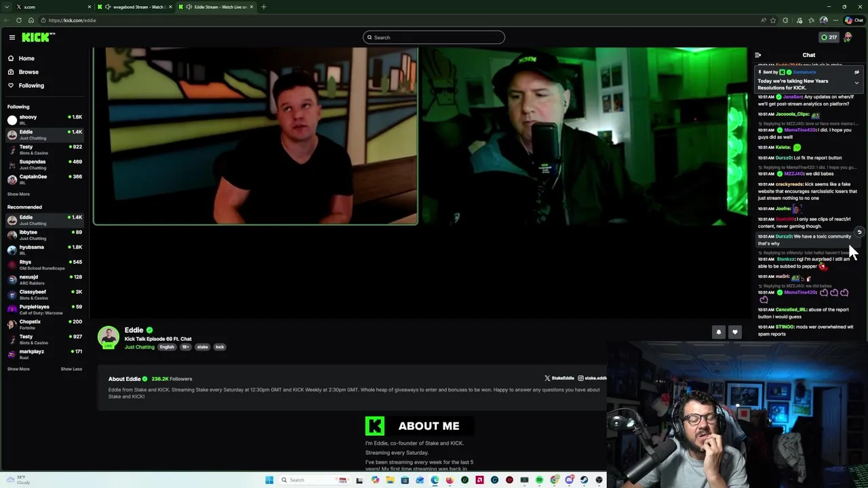Screen dimensions: 868x488
Task: Open user profile avatar menu
Action: click(848, 37)
